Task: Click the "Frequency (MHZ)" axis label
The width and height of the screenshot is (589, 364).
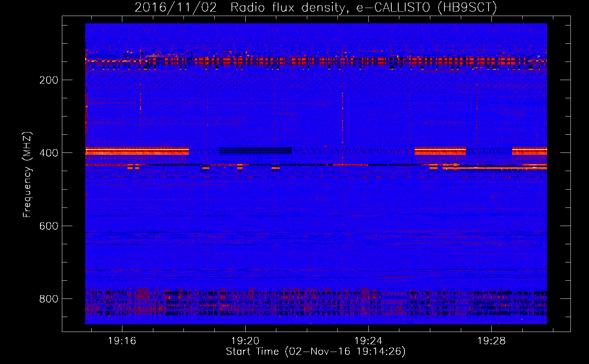Action: click(27, 175)
